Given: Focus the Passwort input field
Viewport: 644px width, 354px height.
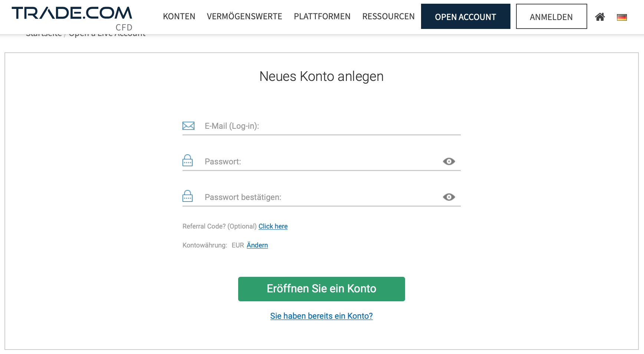Looking at the screenshot, I should click(x=322, y=162).
